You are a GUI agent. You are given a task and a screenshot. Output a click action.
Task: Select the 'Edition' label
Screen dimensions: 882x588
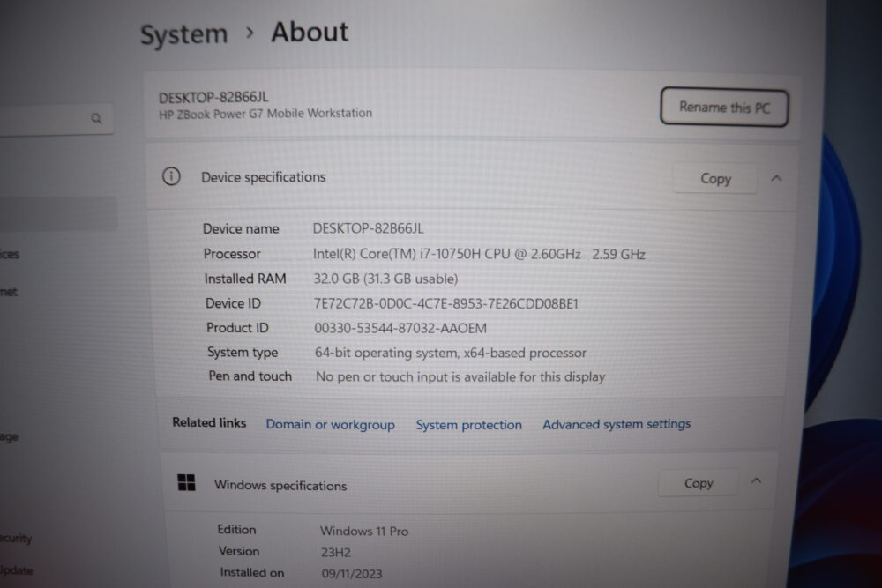236,530
